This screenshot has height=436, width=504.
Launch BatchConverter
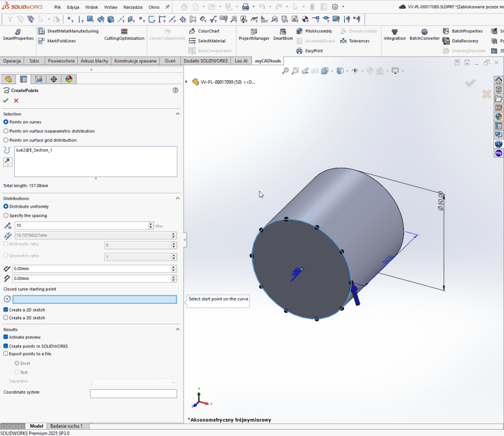click(x=424, y=35)
